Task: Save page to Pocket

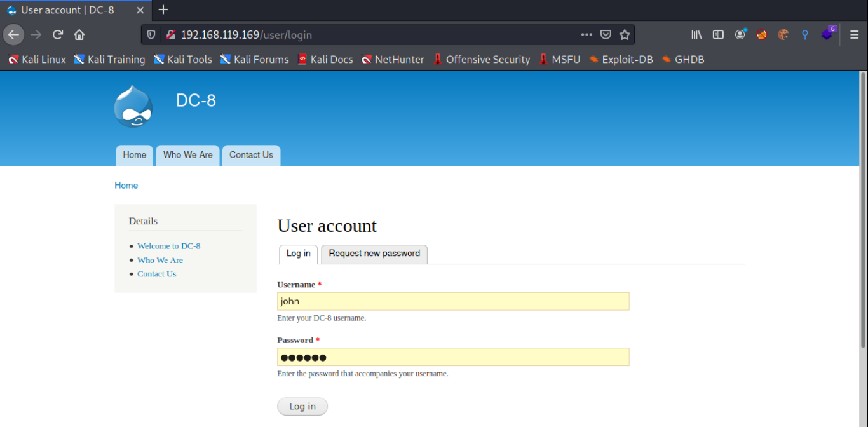Action: [x=606, y=35]
